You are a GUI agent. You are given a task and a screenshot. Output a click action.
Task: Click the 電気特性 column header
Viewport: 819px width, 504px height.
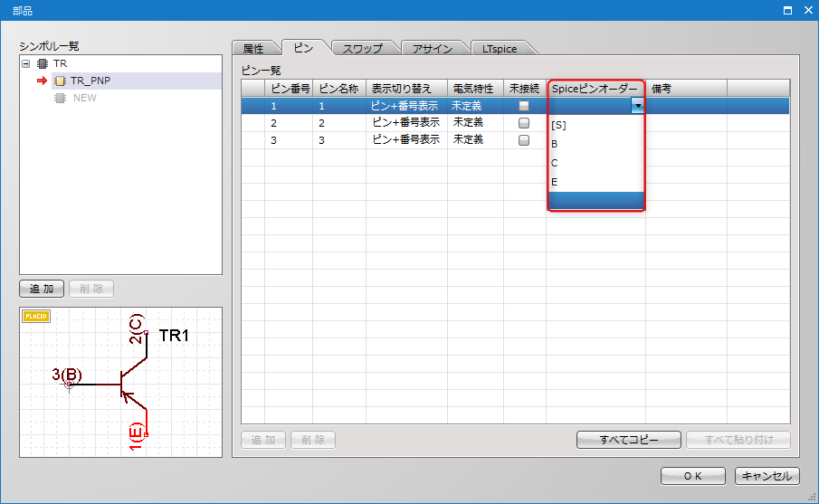[x=475, y=89]
